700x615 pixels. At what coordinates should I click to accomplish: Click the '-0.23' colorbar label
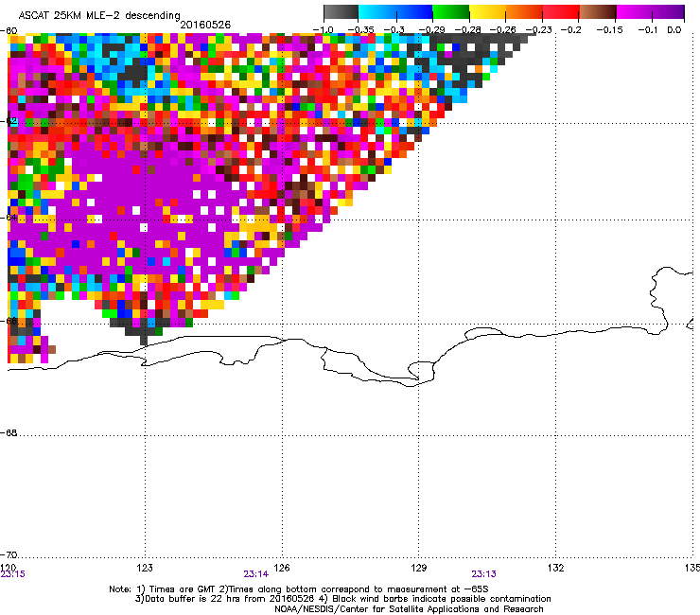(x=539, y=30)
